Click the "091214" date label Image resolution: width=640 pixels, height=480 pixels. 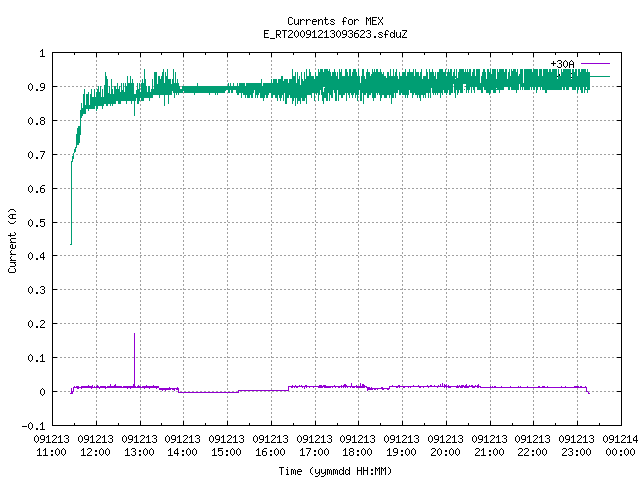[620, 439]
